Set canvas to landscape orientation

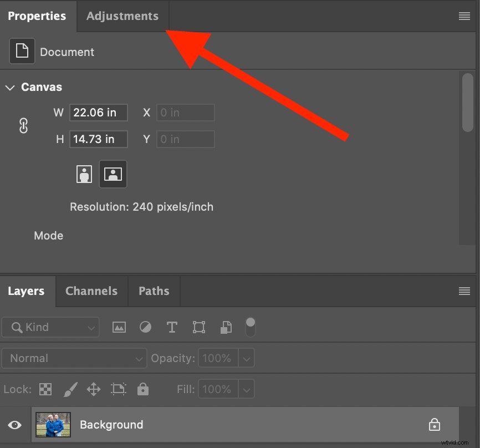[x=113, y=174]
